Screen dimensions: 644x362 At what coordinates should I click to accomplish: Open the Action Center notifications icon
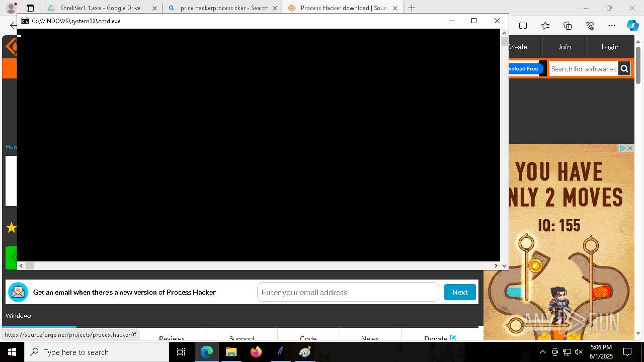[627, 352]
